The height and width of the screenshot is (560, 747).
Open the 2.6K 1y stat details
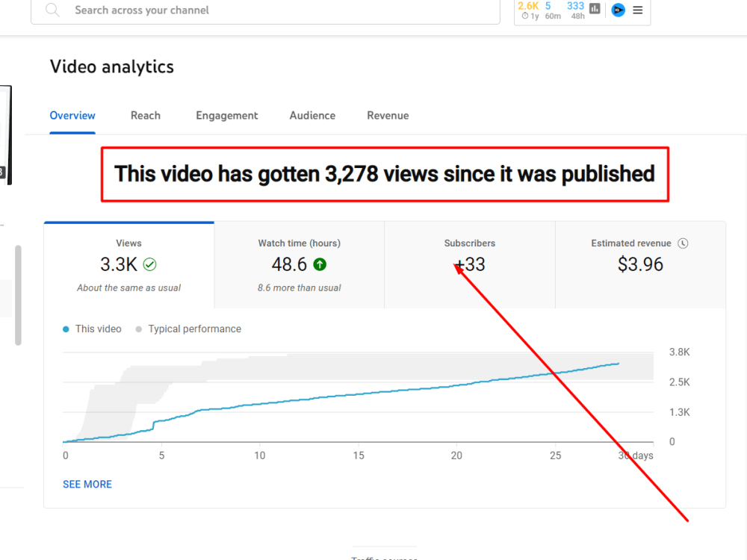tap(528, 10)
